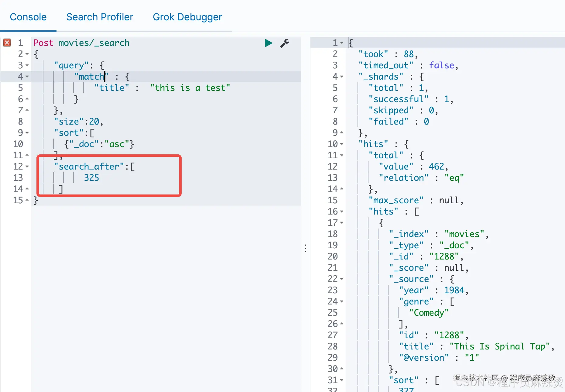Click the "query" key in the request
Viewport: 565px width, 392px height.
point(71,65)
